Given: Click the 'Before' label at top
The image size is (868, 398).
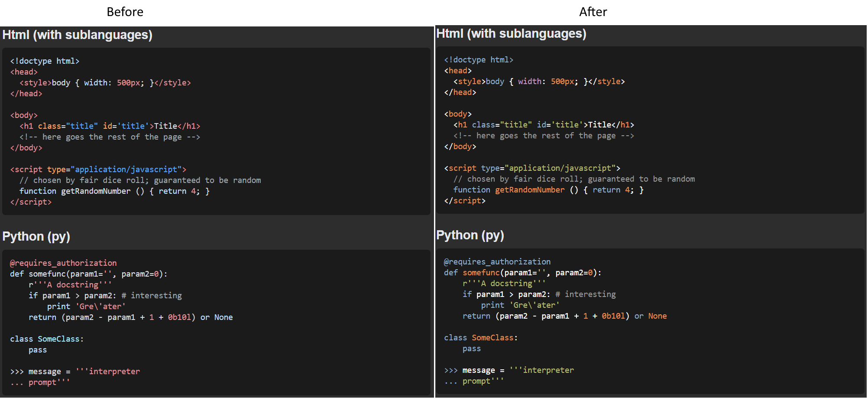Looking at the screenshot, I should [125, 12].
